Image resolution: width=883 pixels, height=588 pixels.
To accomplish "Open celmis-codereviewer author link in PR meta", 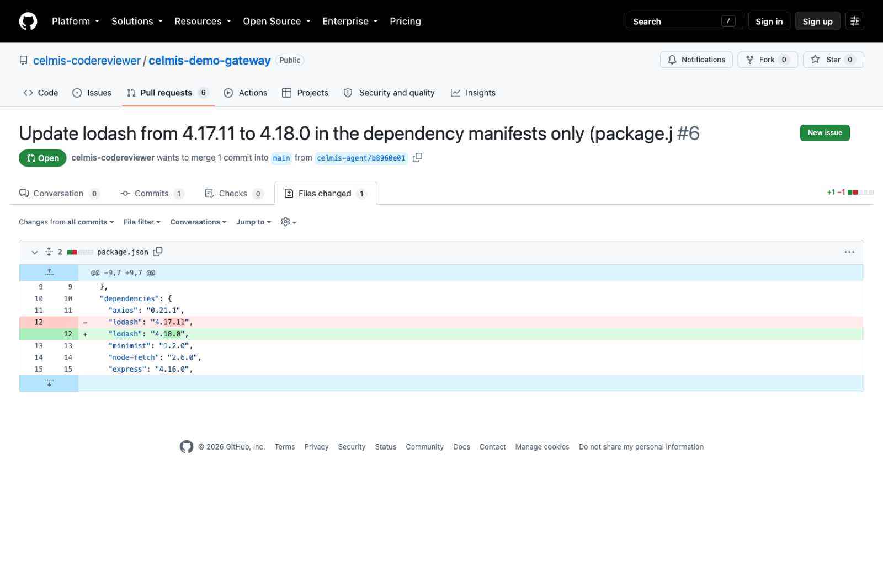I will [113, 158].
